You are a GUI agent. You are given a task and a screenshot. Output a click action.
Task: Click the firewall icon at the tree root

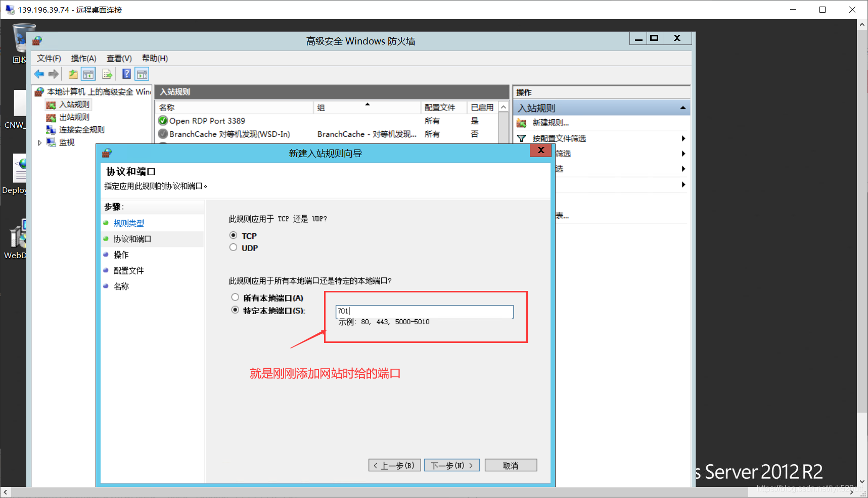(39, 91)
